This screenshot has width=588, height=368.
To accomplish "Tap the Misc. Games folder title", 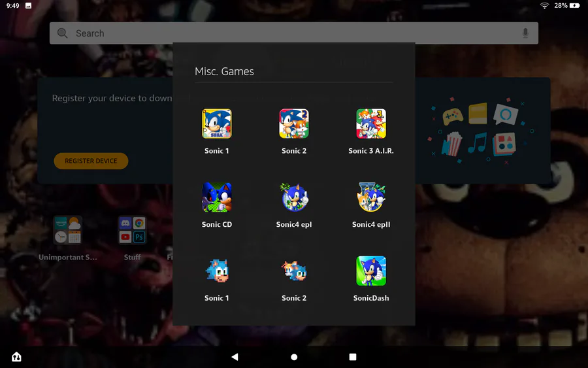I will (224, 71).
